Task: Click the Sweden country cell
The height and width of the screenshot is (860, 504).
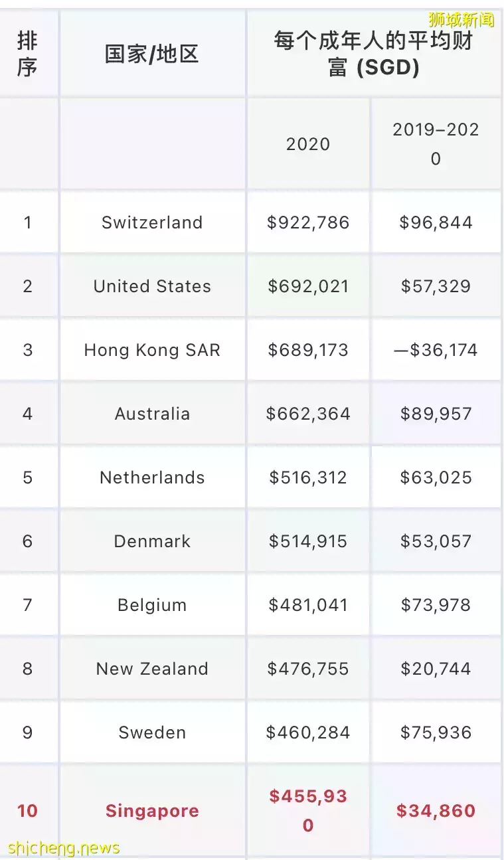Action: [152, 732]
